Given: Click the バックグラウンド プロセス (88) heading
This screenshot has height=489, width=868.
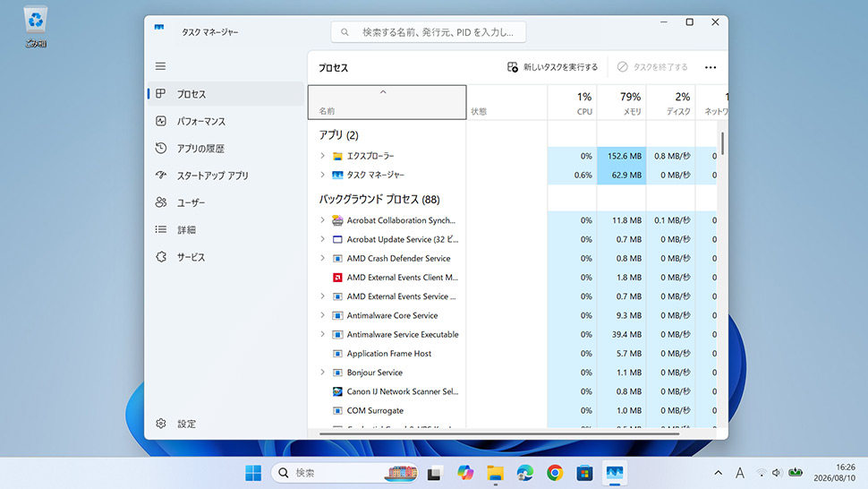Looking at the screenshot, I should [379, 200].
